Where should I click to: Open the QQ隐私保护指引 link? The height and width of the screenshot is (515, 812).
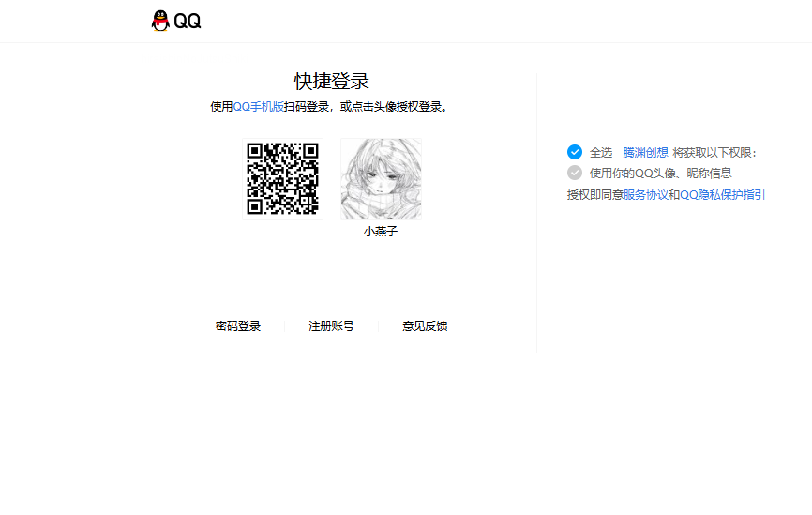tap(722, 195)
